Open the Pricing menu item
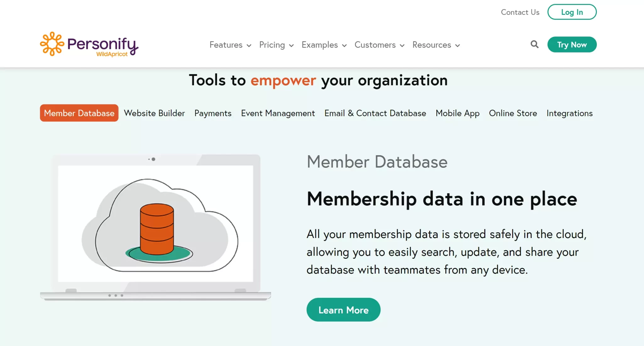Viewport: 644px width, 346px height. [272, 45]
